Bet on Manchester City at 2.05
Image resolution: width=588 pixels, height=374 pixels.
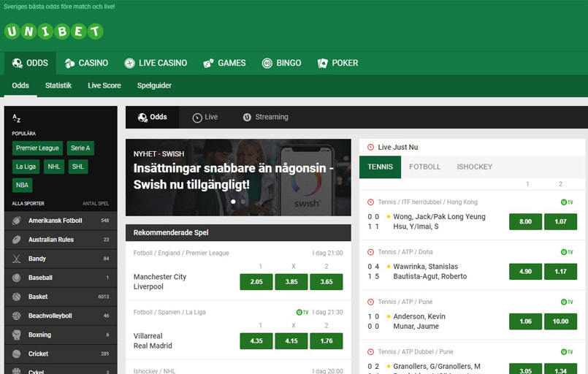256,282
